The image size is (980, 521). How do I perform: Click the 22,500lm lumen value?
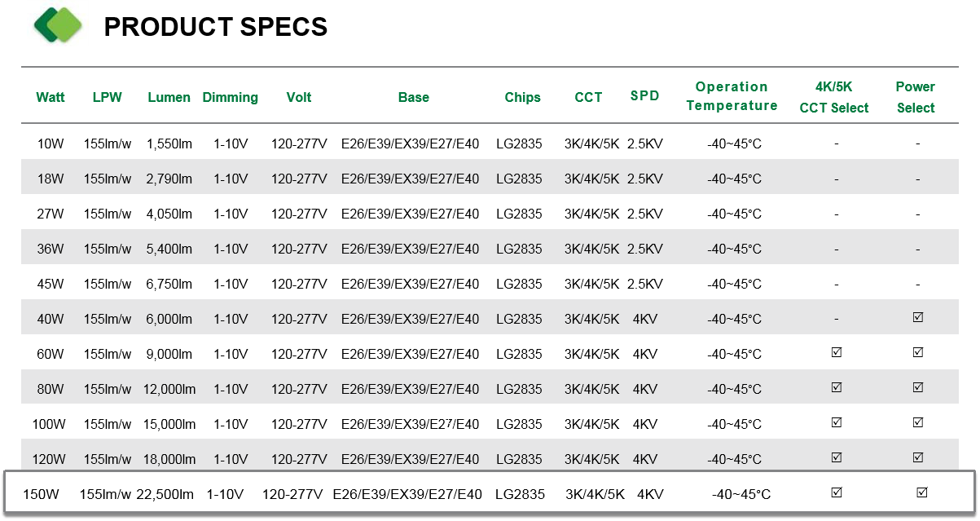pos(165,494)
